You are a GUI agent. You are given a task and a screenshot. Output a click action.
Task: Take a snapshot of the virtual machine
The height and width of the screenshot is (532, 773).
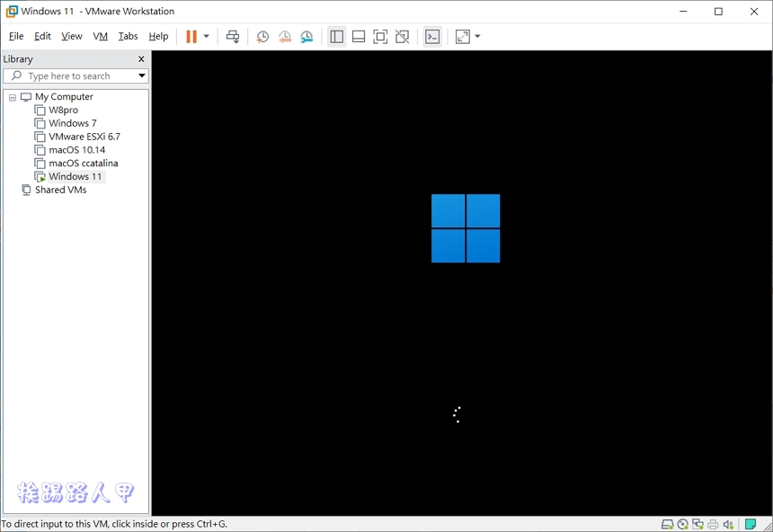point(262,36)
